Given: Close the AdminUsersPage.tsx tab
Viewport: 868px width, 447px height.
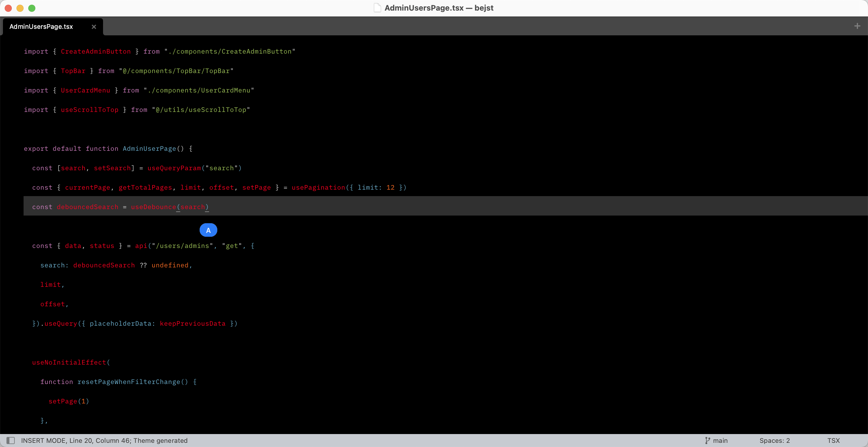Looking at the screenshot, I should (94, 27).
